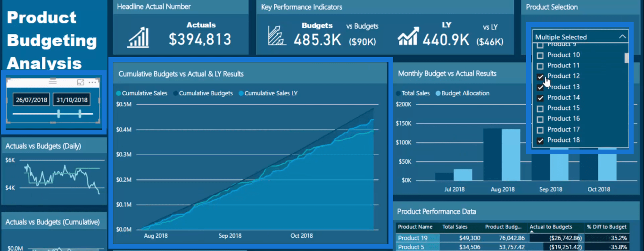
Task: Check the Product 17 checkbox
Action: 540,130
